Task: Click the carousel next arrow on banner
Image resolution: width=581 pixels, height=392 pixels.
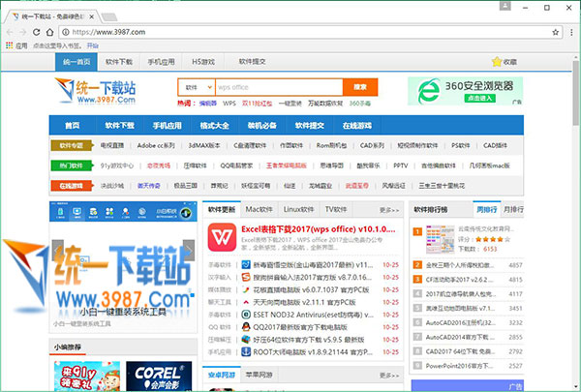Action: [189, 250]
